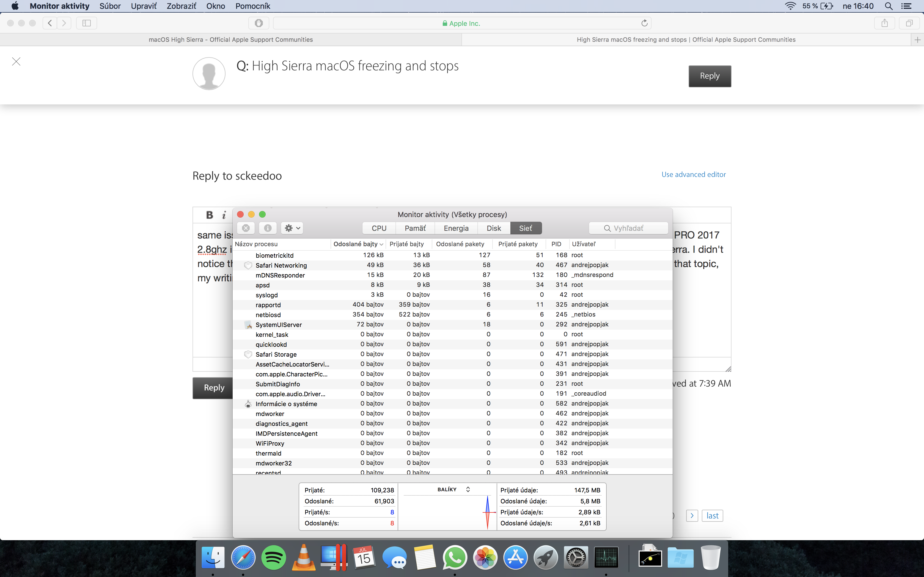Click the Safari share icon
This screenshot has height=577, width=924.
[x=884, y=23]
